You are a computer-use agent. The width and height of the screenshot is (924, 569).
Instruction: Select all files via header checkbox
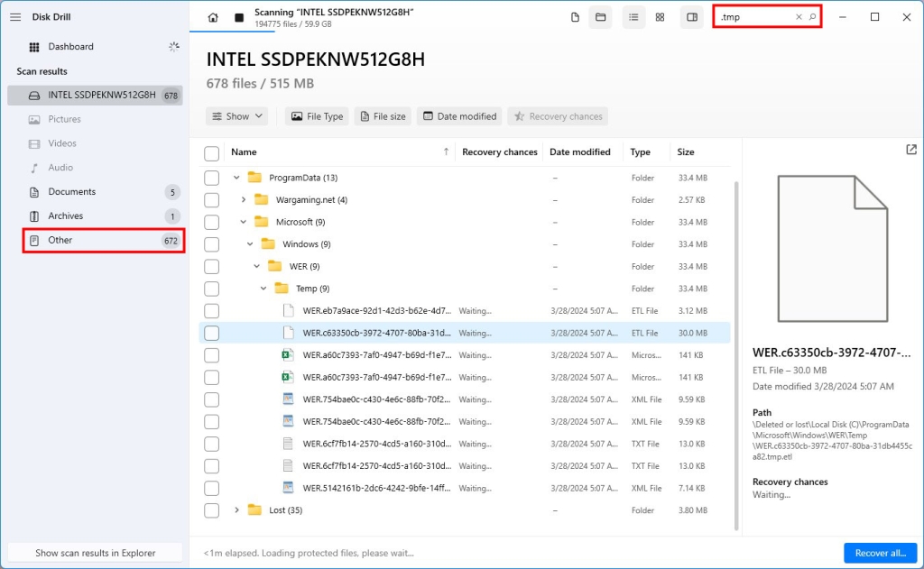pyautogui.click(x=211, y=151)
